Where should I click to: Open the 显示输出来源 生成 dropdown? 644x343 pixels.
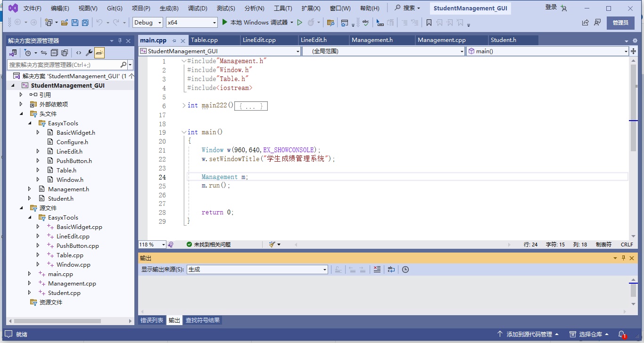(257, 269)
